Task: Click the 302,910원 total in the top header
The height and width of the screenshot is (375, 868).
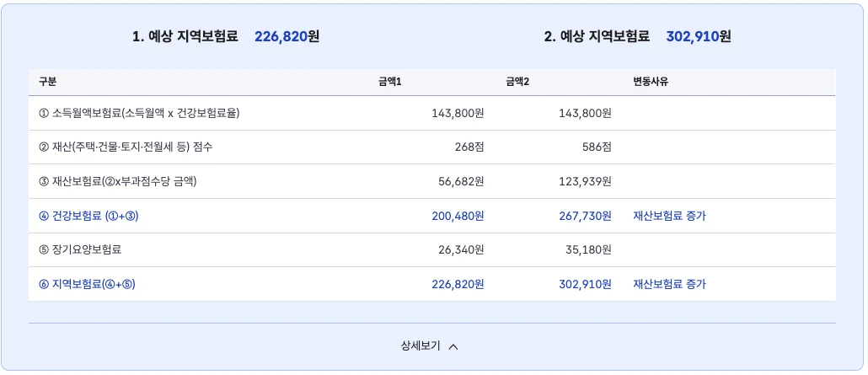Action: tap(699, 37)
